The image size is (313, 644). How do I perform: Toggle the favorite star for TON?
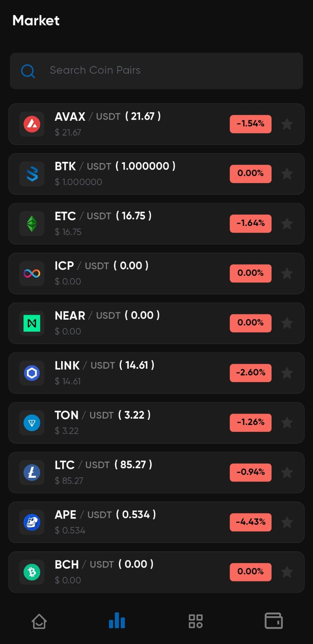[287, 423]
